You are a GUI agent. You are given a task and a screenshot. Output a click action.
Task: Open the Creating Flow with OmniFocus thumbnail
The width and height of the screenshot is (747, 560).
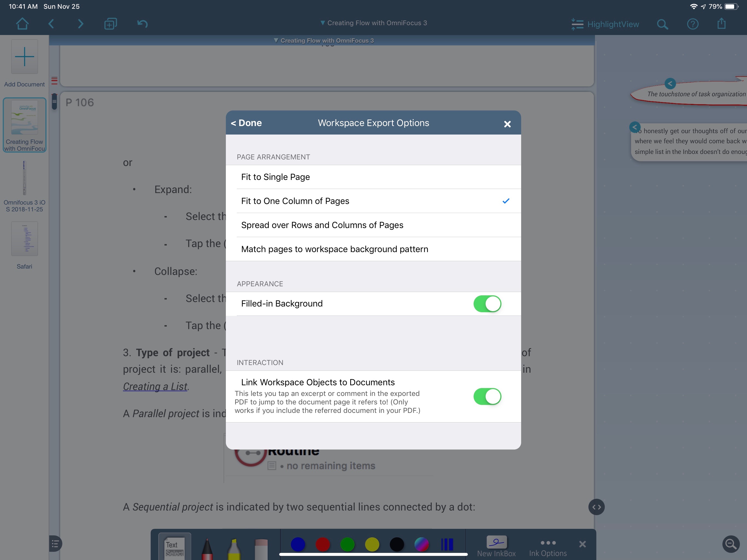click(24, 125)
